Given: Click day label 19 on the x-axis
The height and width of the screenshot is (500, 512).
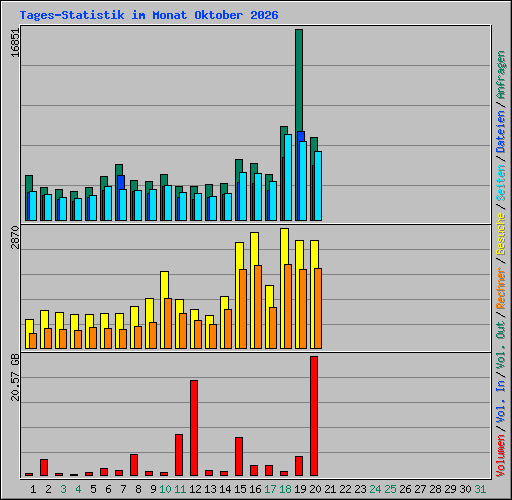Looking at the screenshot, I should point(301,489).
